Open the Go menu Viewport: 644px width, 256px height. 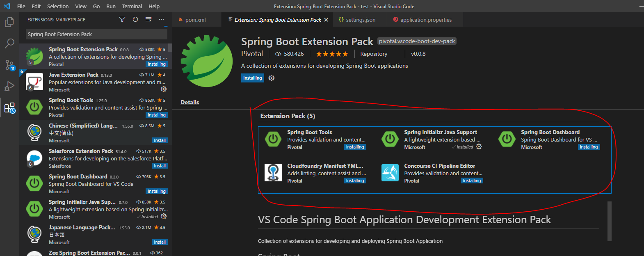coord(96,6)
